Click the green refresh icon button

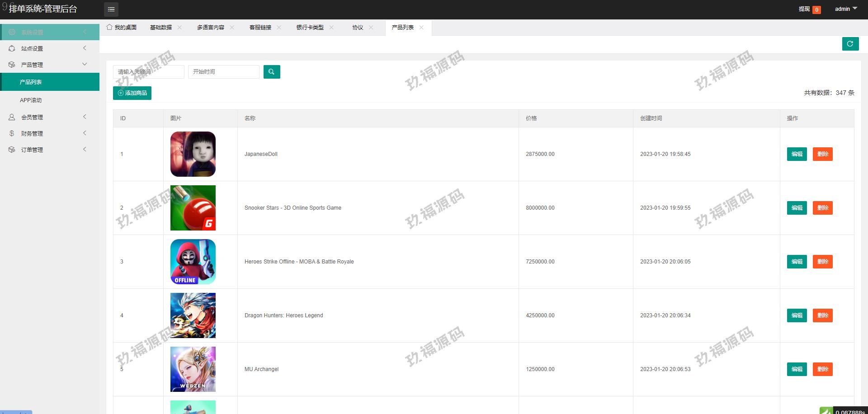[x=850, y=44]
